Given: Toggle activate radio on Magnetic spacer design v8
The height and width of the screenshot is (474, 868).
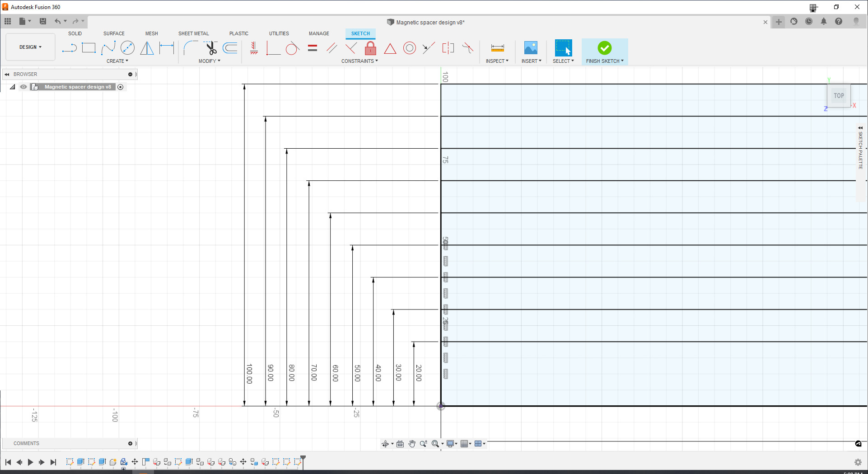Looking at the screenshot, I should coord(121,87).
